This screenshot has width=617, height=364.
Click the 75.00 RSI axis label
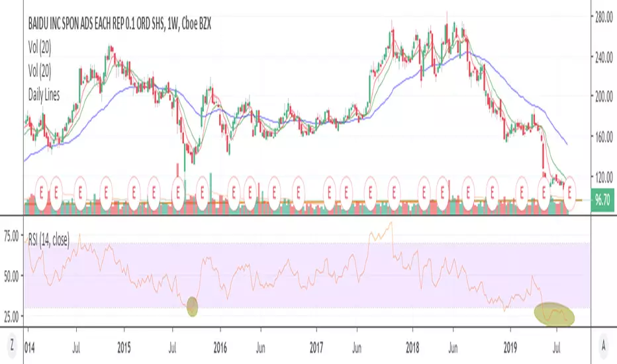pos(11,236)
